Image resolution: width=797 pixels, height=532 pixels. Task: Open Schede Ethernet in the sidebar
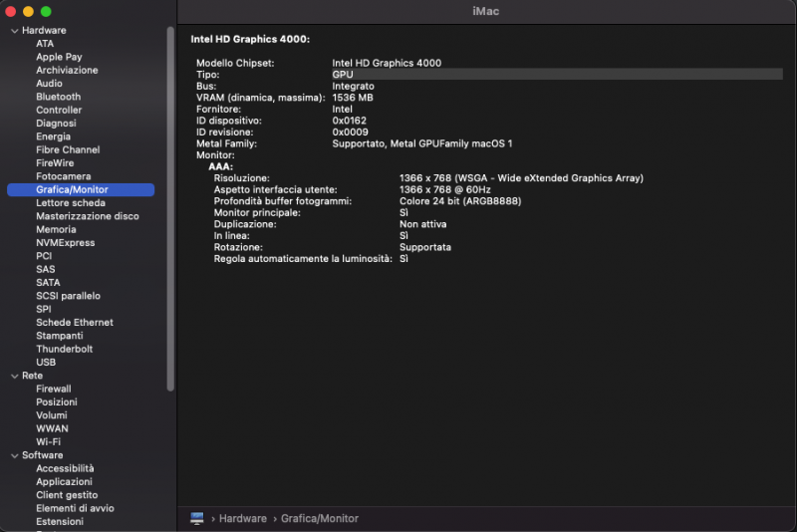(x=74, y=322)
